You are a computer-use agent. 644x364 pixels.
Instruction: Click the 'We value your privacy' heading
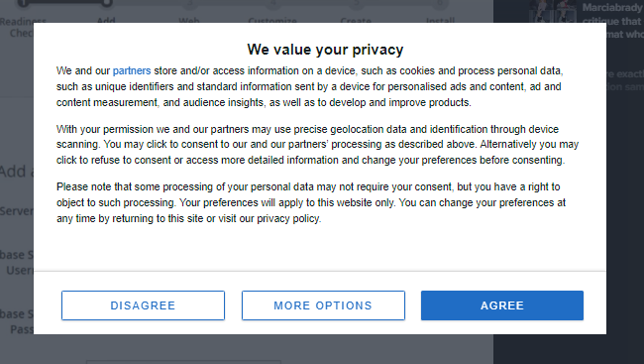pos(325,50)
